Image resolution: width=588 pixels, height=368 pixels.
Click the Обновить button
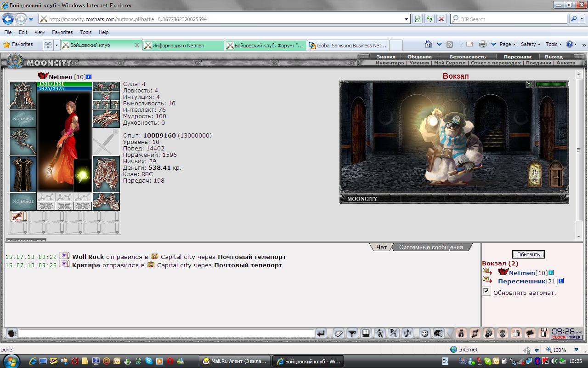point(528,254)
